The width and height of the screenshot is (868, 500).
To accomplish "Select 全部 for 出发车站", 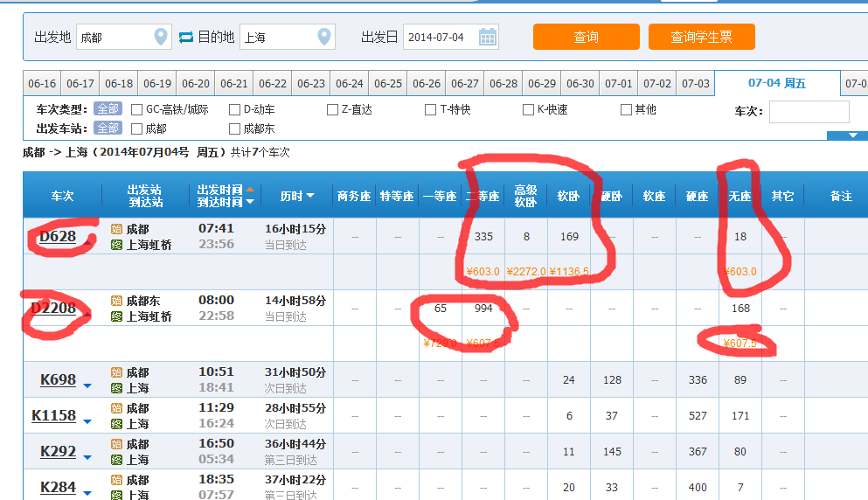I will 108,128.
